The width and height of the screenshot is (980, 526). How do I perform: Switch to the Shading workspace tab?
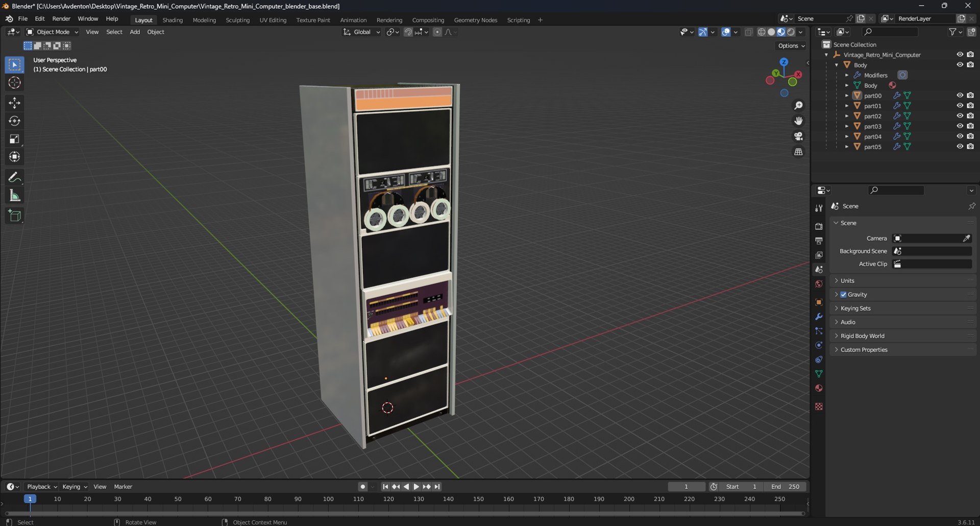[x=173, y=20]
